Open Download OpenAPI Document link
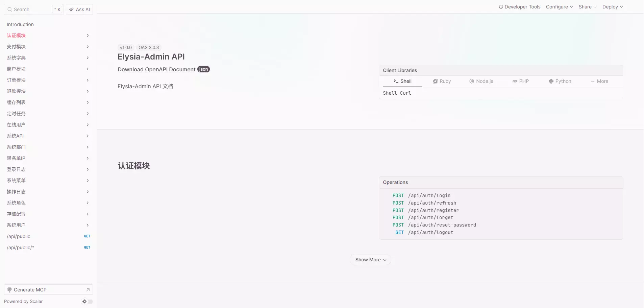The image size is (644, 308). (156, 69)
